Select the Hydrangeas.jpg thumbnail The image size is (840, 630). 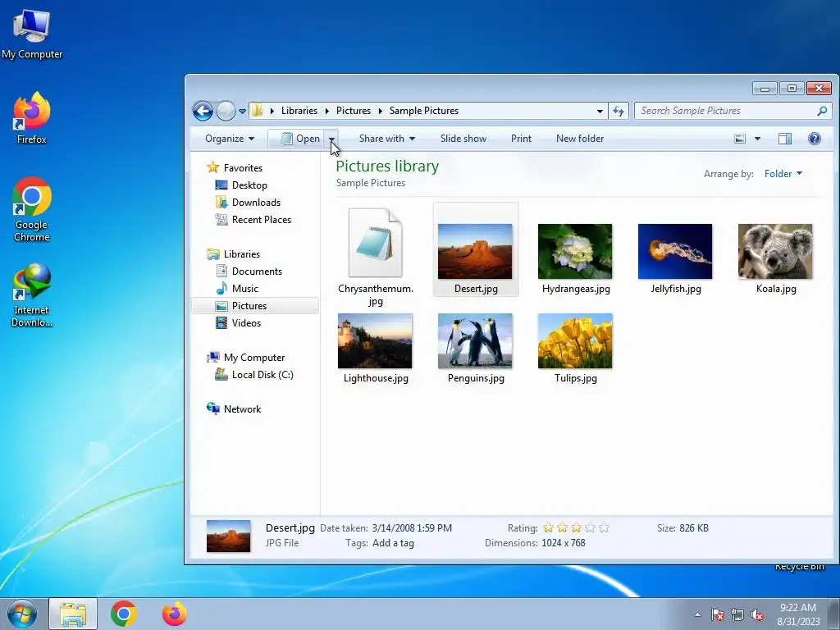575,251
